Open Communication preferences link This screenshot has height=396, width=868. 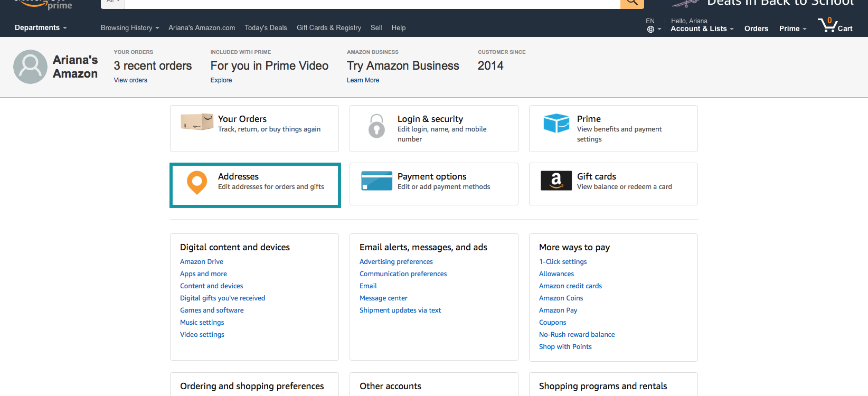click(403, 274)
